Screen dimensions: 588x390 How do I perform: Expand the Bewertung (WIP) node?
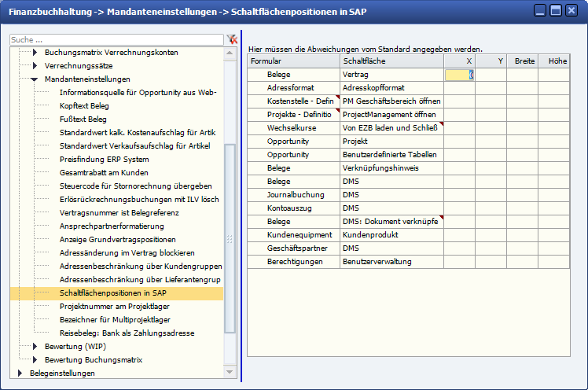[x=35, y=347]
